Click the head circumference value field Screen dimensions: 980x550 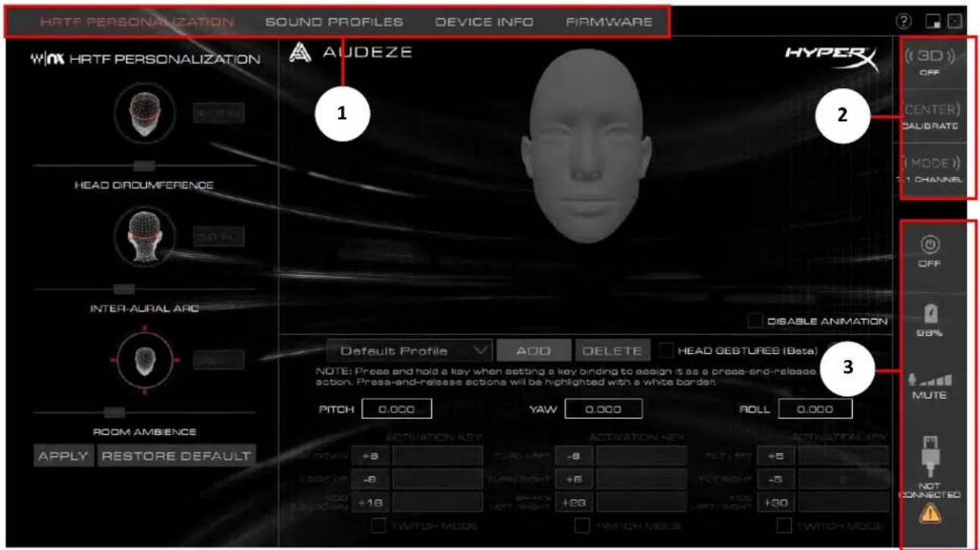218,114
